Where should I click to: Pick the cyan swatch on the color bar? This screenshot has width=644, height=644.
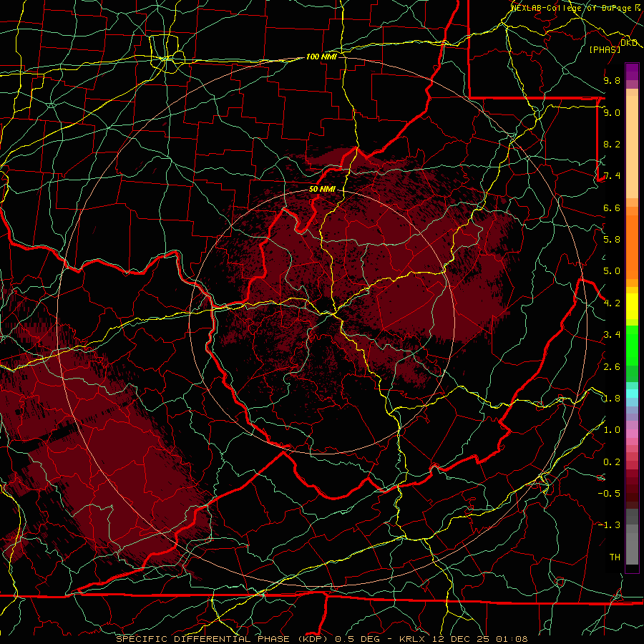pos(632,394)
